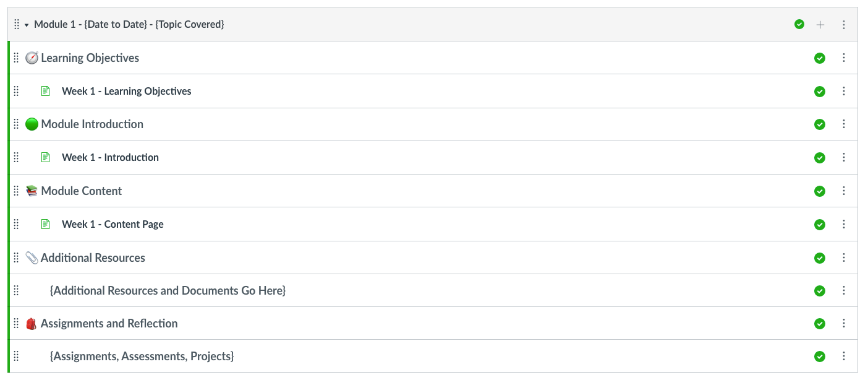Viewport: 868px width, 385px height.
Task: Open Module 1 header options kebab menu
Action: coord(844,25)
